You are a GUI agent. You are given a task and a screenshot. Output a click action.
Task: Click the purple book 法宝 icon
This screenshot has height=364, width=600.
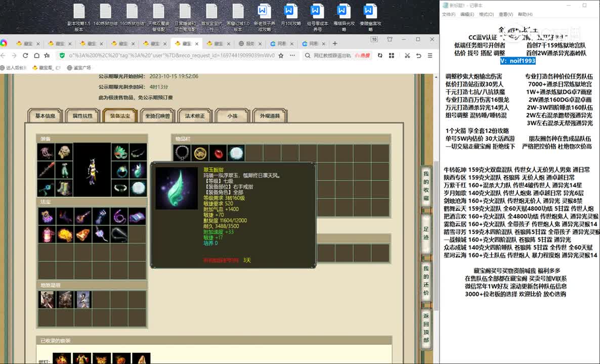click(137, 216)
